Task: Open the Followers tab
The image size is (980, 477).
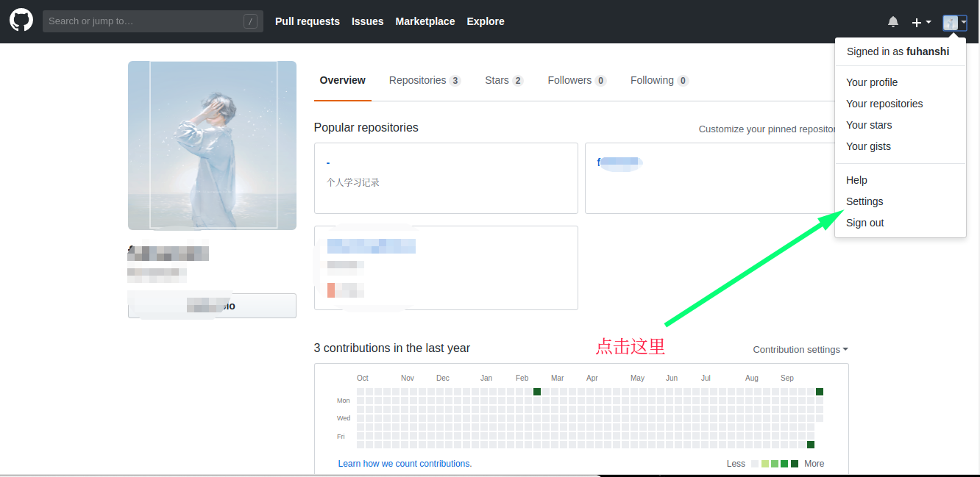Action: click(576, 80)
